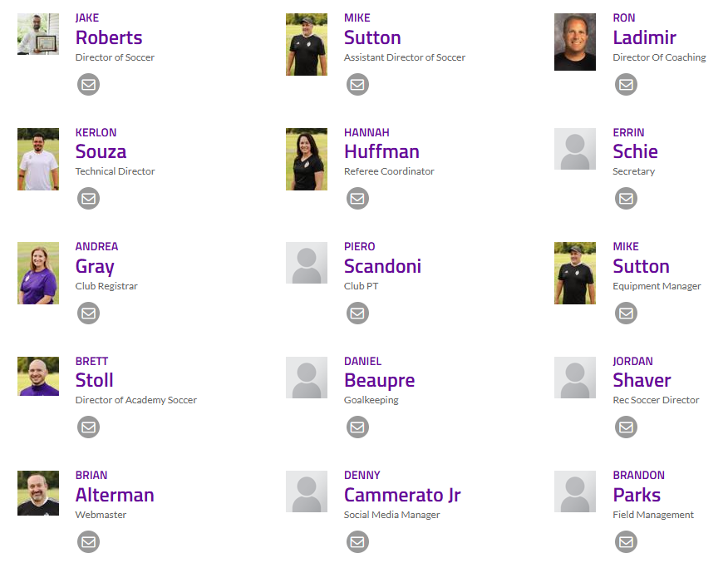Click the email icon under Jake Roberts
This screenshot has width=728, height=563.
click(88, 84)
